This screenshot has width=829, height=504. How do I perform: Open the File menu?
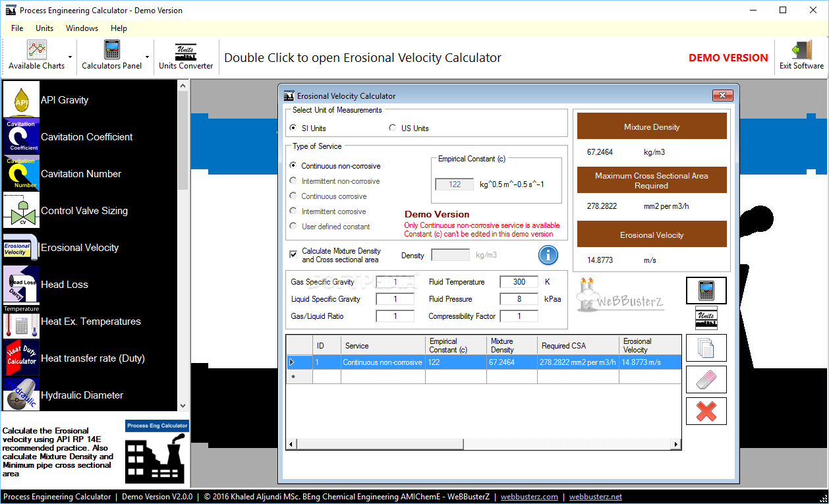[x=17, y=28]
